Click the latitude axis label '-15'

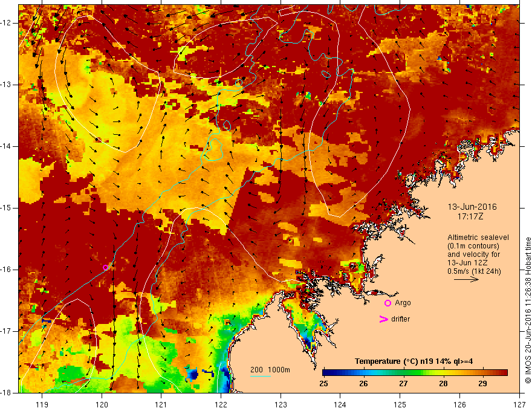(x=6, y=208)
